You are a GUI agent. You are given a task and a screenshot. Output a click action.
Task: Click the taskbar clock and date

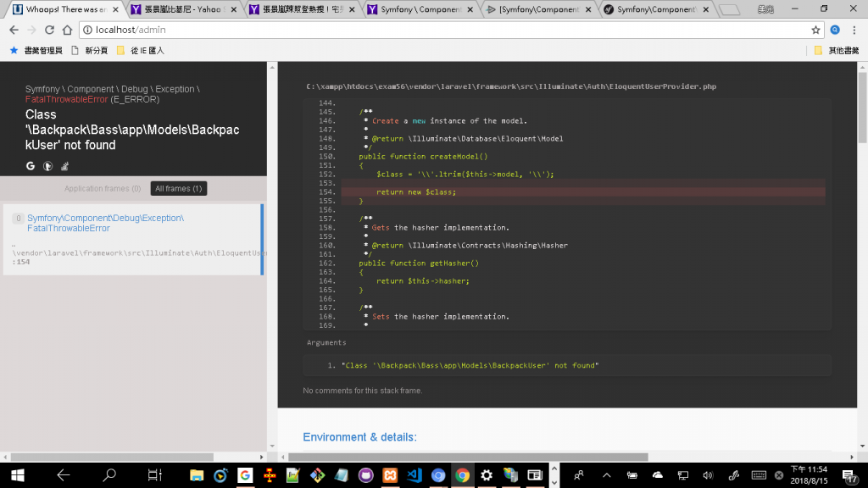click(x=810, y=475)
